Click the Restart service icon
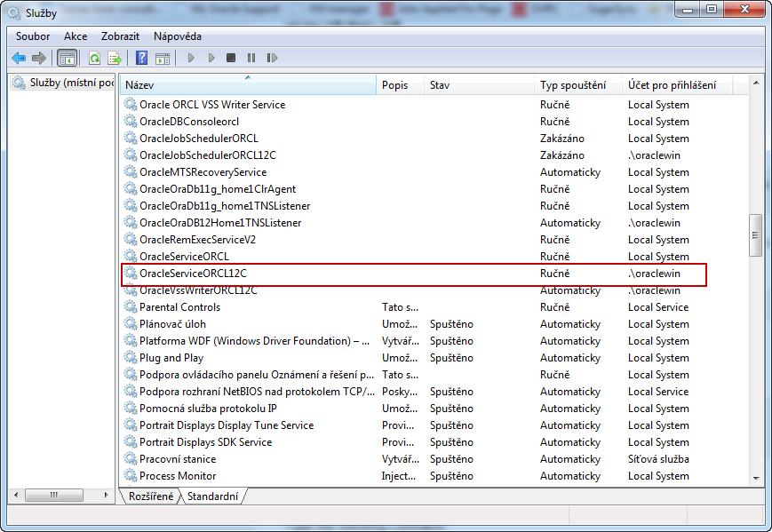The image size is (772, 532). coord(272,58)
